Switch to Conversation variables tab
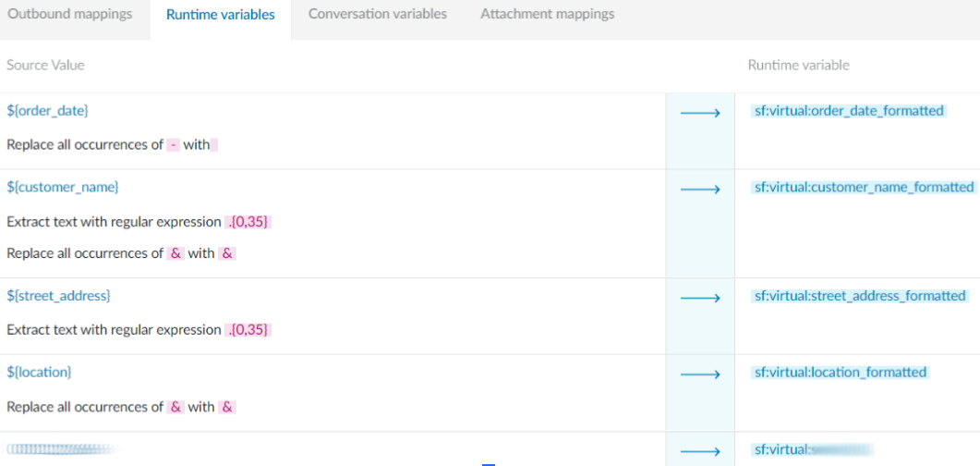 [377, 14]
